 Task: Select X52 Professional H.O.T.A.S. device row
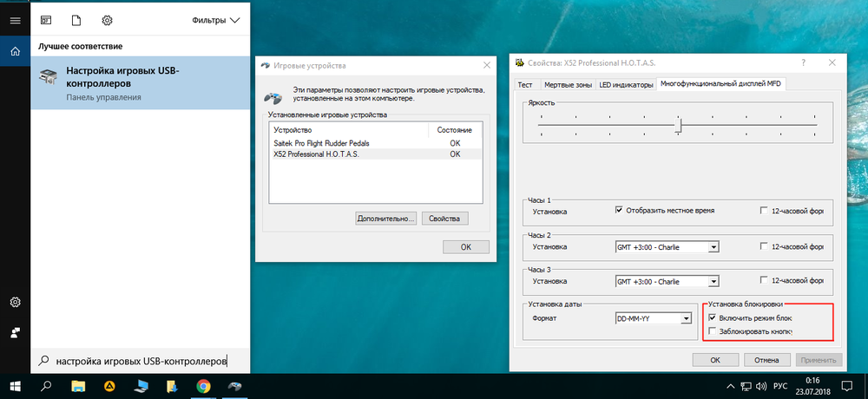pyautogui.click(x=376, y=154)
